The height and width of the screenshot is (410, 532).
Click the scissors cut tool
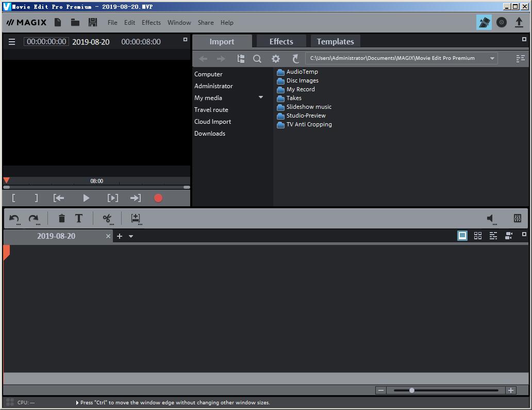point(108,219)
